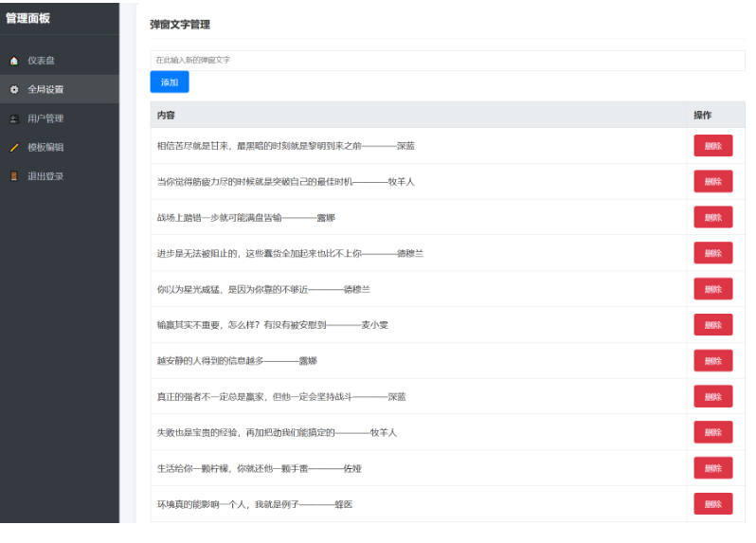Click the house icon beside 仪表盘
The height and width of the screenshot is (543, 756).
tap(14, 61)
